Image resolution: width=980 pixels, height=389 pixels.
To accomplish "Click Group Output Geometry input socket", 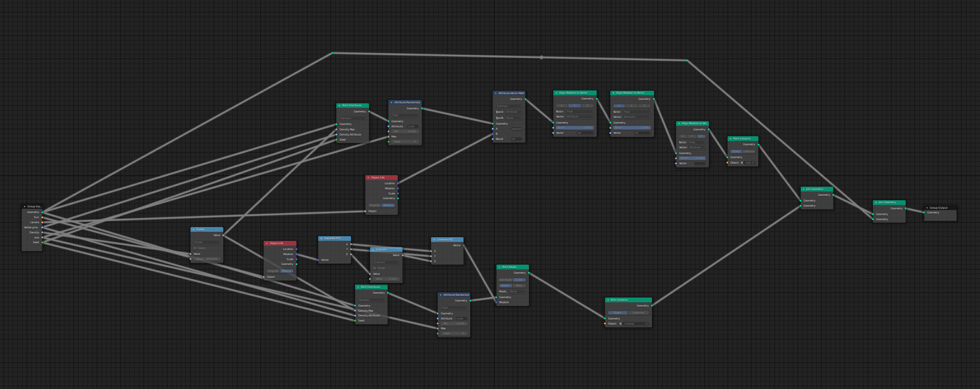I will point(924,212).
